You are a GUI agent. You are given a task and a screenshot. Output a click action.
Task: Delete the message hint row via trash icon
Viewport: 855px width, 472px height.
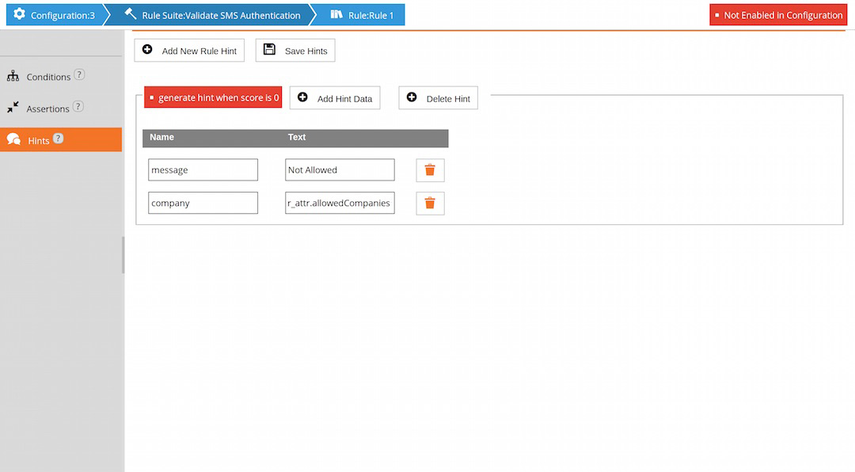[430, 170]
